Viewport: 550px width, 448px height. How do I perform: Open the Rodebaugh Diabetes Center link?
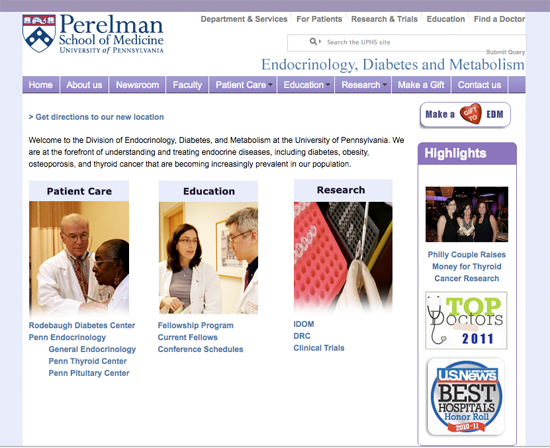(82, 325)
